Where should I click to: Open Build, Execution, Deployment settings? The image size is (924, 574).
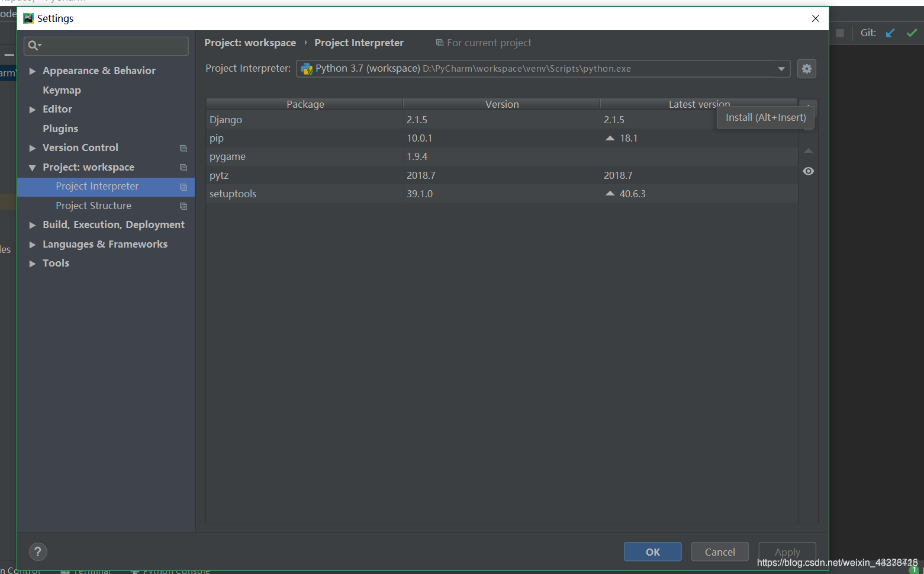114,225
